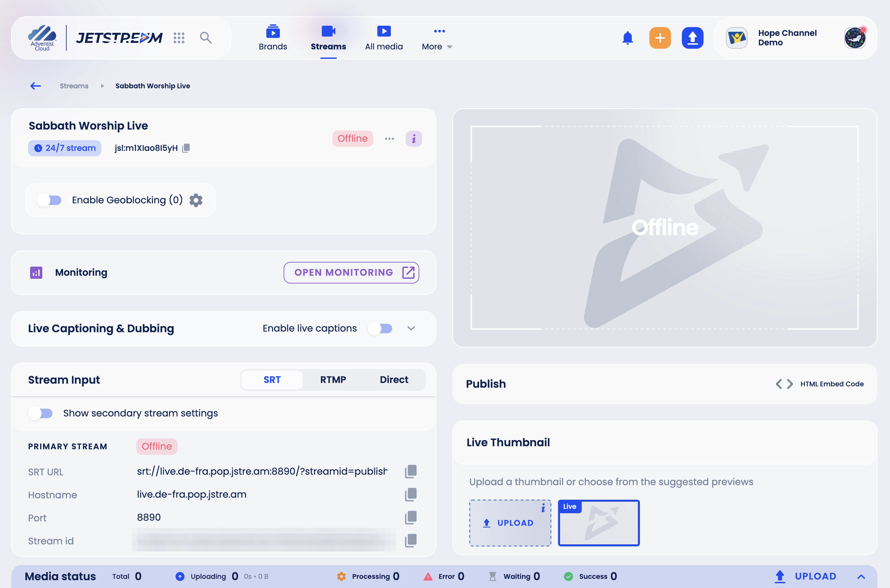Open the Brands section

coord(273,39)
